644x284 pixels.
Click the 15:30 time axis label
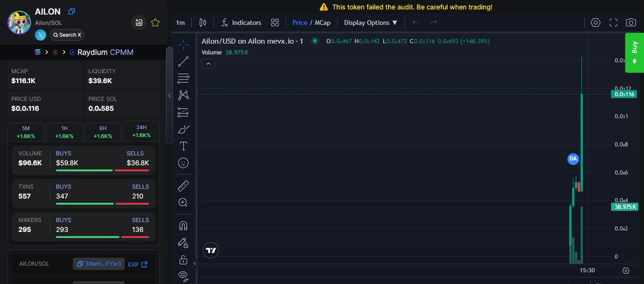(587, 271)
